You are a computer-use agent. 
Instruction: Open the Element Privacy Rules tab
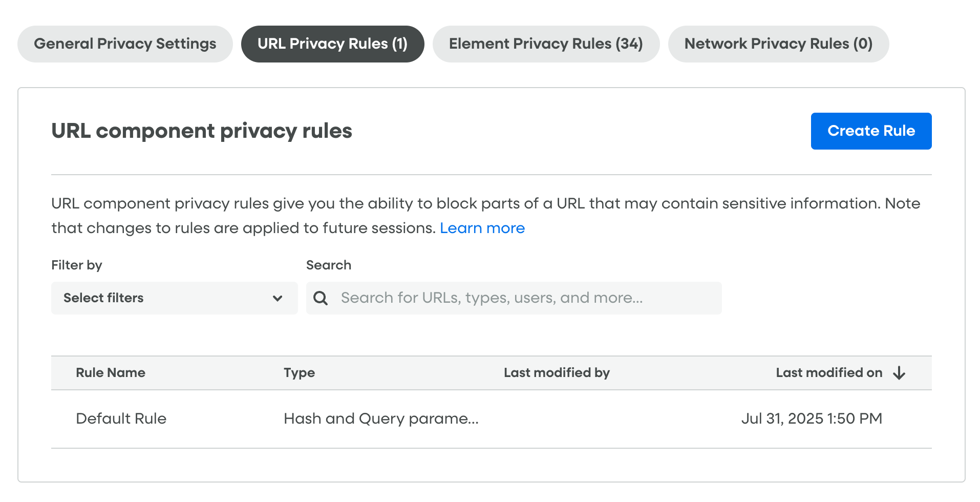546,44
